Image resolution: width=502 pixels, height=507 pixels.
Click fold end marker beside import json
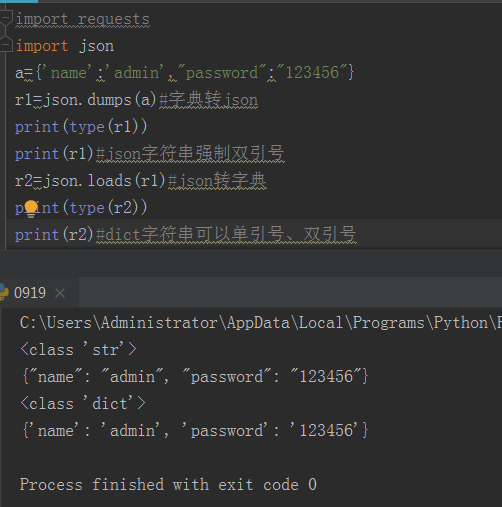coord(6,45)
